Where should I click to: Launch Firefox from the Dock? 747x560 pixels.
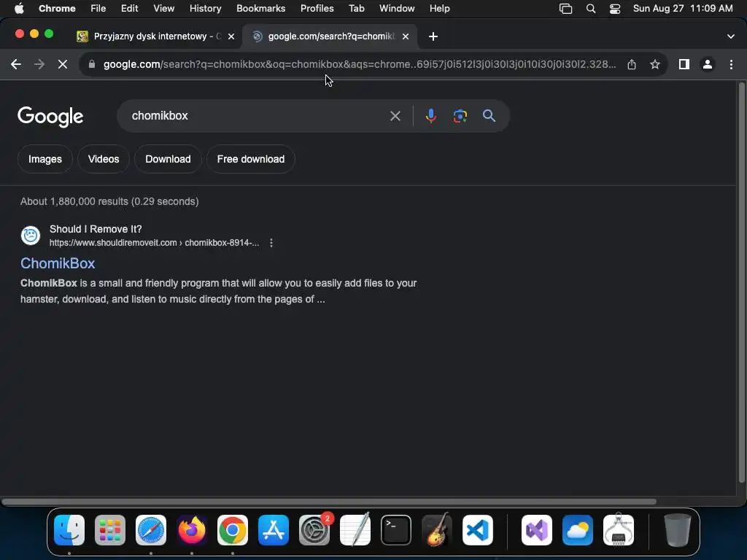[192, 530]
